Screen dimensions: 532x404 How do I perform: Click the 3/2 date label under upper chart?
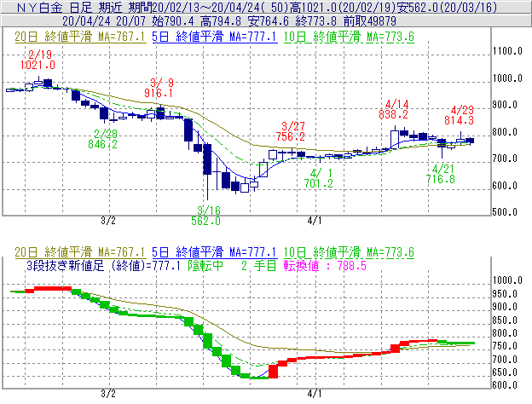[x=108, y=221]
